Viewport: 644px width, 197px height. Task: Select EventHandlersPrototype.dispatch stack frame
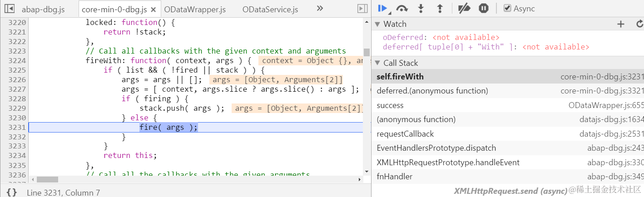coord(508,148)
